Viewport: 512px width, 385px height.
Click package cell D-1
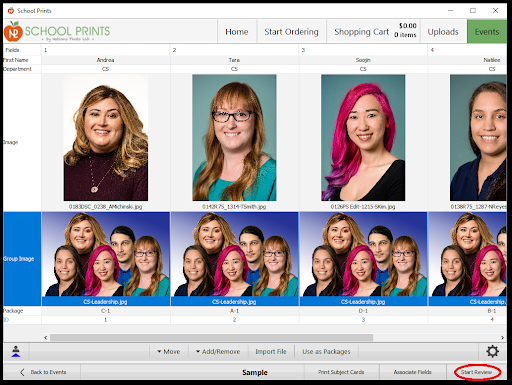(363, 311)
